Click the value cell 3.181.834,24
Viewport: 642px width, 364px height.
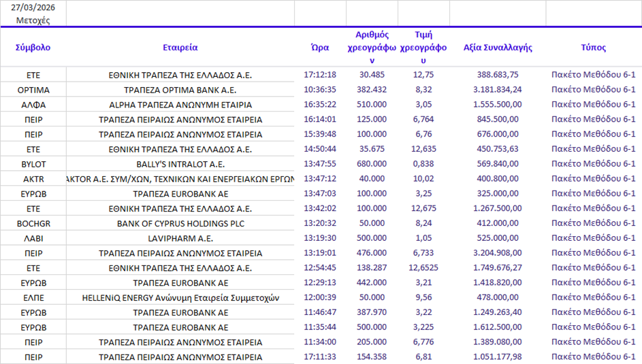pyautogui.click(x=498, y=90)
